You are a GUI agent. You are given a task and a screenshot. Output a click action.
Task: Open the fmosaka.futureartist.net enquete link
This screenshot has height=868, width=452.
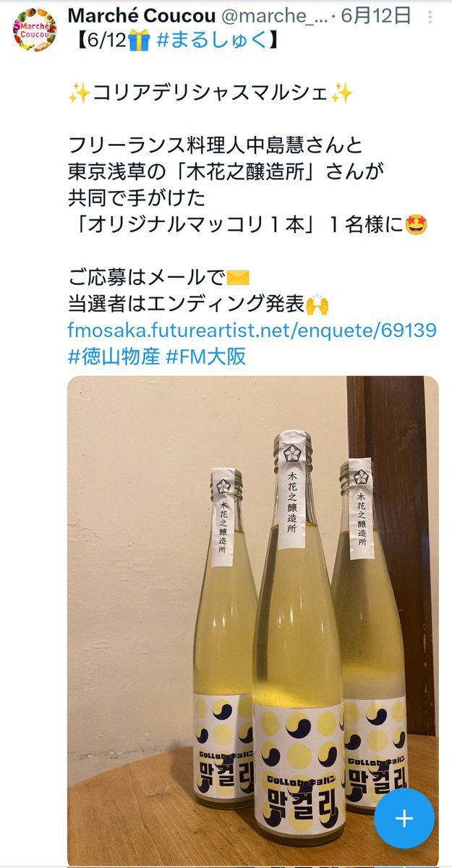(252, 331)
